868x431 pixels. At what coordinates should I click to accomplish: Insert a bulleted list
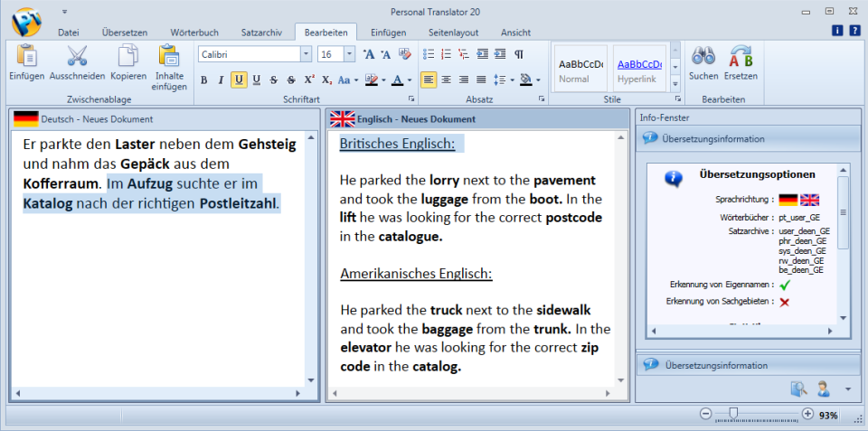tap(429, 54)
